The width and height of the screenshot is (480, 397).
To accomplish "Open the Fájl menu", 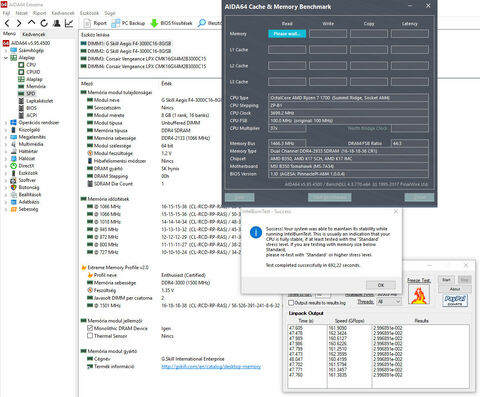I will (x=6, y=13).
